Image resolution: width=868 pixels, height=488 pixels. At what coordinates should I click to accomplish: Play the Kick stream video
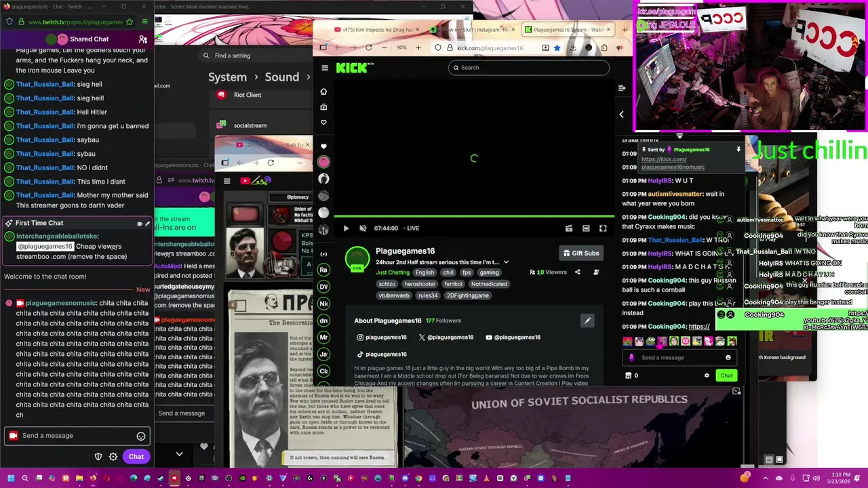346,228
